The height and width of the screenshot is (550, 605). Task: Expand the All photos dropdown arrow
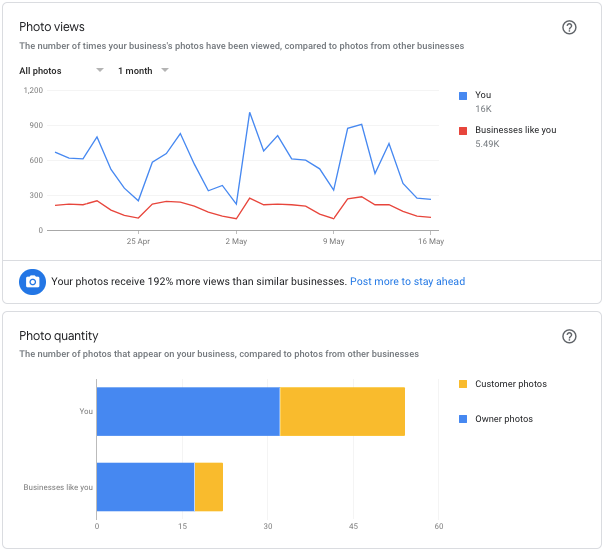click(100, 70)
